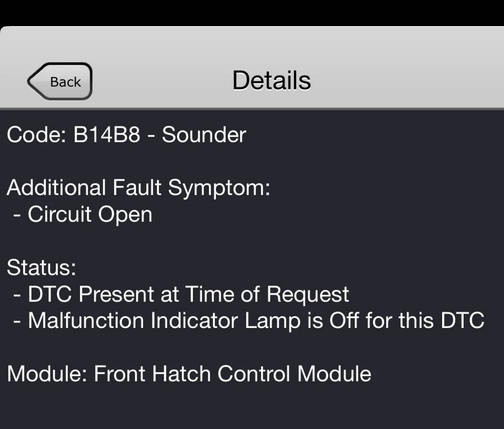Click the "Code:" label text

(36, 135)
